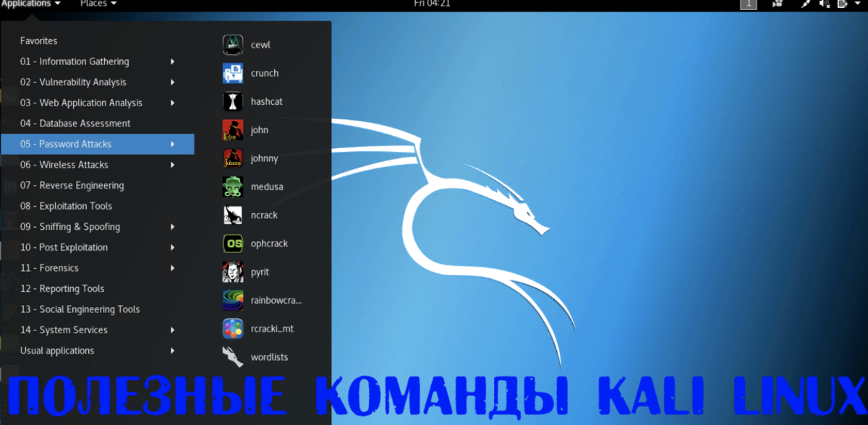868x425 pixels.
Task: Expand 06 - Wireless Attacks submenu arrow
Action: [172, 165]
